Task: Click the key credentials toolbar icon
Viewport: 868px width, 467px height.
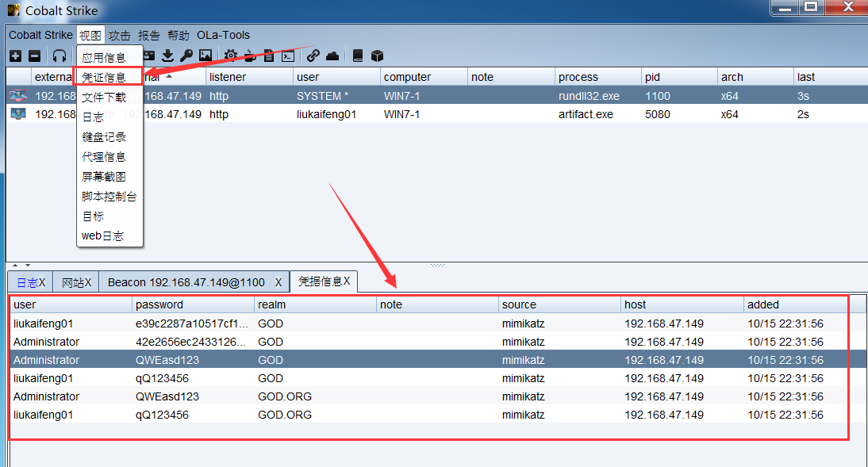Action: (186, 56)
